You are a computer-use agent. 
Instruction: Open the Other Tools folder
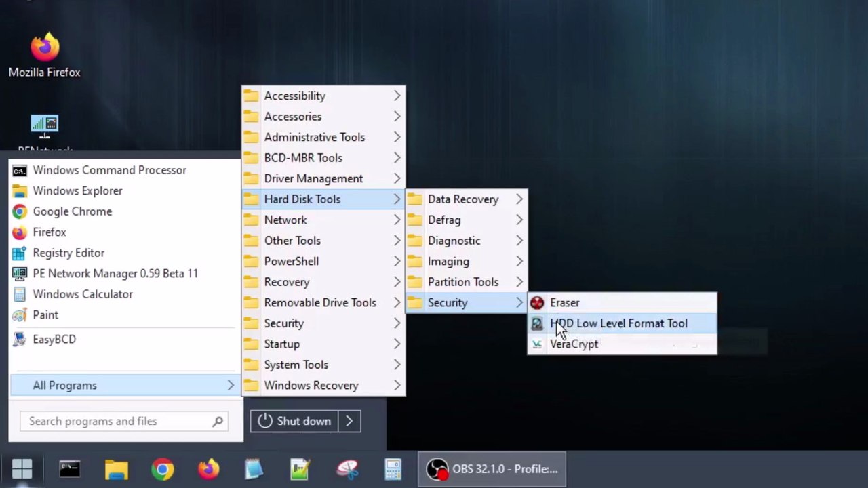tap(323, 241)
